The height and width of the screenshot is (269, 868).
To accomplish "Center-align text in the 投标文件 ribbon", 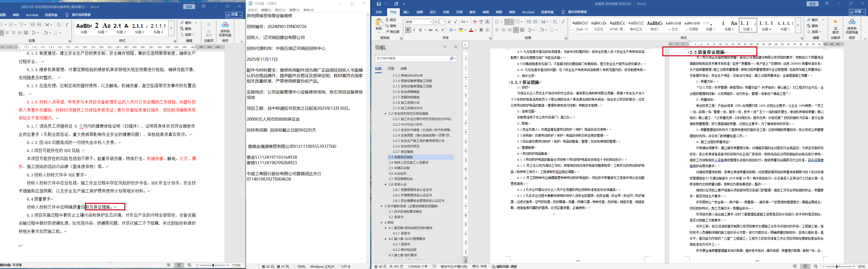I will 503,30.
